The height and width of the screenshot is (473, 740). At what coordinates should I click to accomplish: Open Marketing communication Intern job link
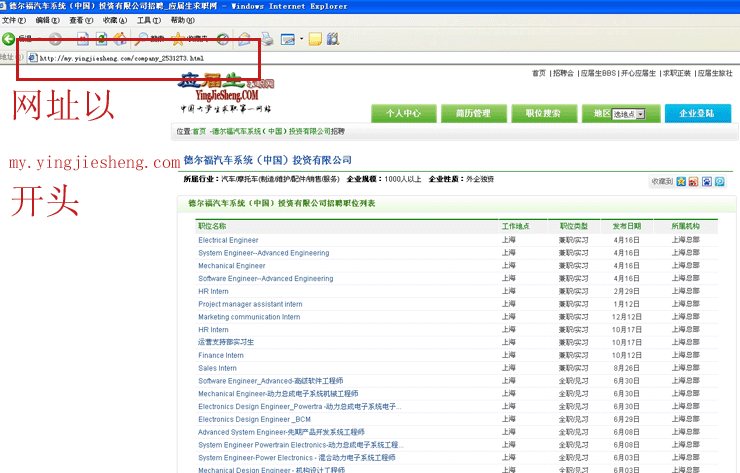(249, 317)
